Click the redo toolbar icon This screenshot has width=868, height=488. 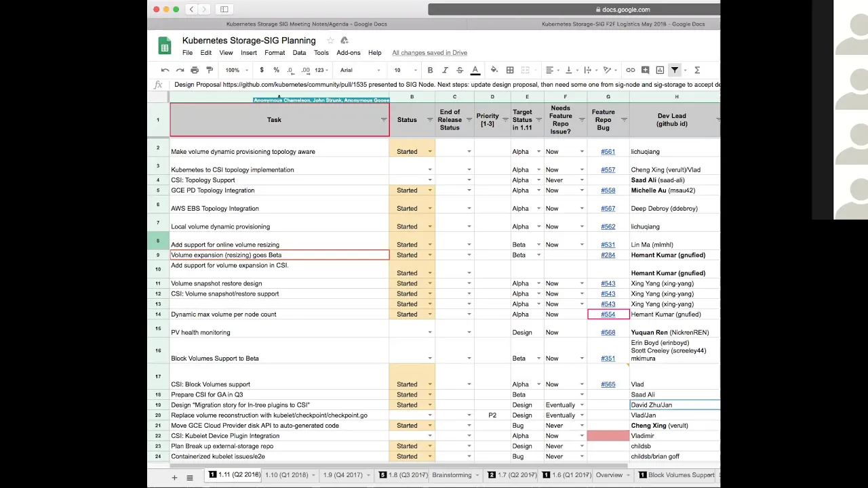(180, 70)
